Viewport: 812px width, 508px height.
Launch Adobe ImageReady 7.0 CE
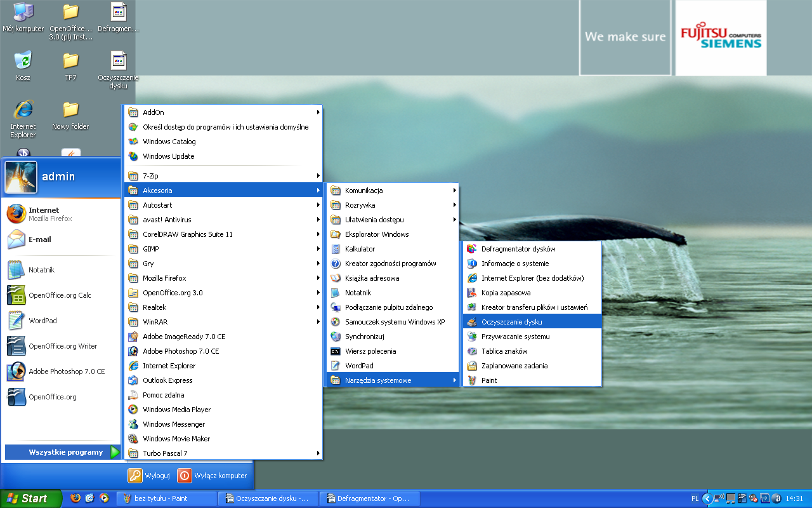click(x=223, y=337)
